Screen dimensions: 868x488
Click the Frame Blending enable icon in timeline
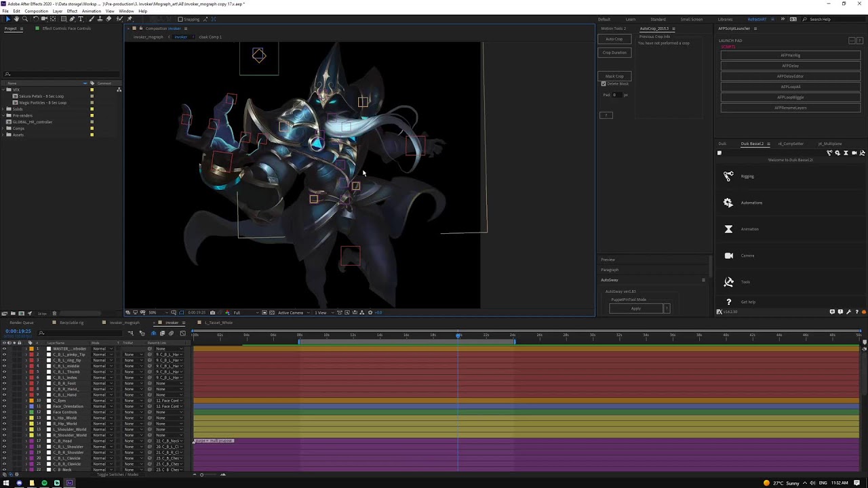click(162, 333)
